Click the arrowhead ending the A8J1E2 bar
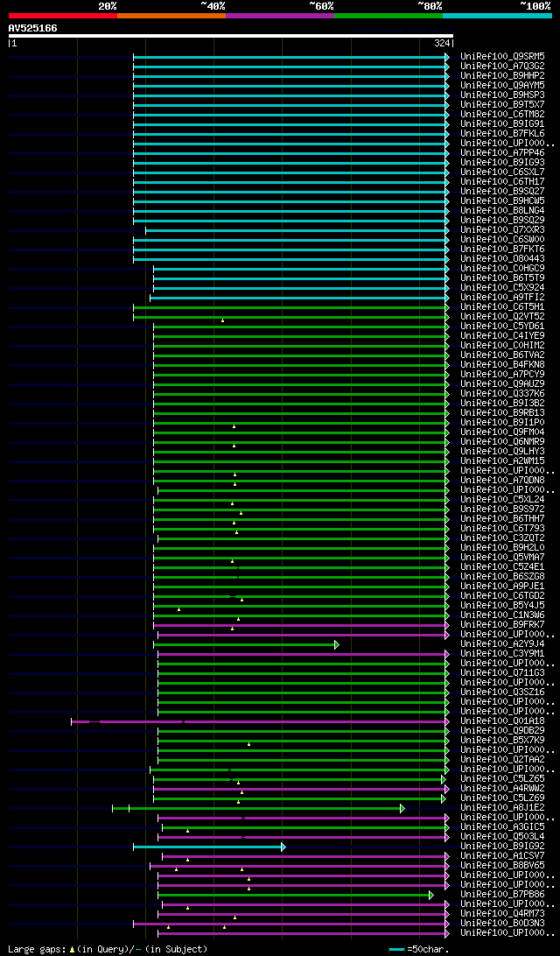Viewport: 560px width, 956px height. tap(402, 808)
